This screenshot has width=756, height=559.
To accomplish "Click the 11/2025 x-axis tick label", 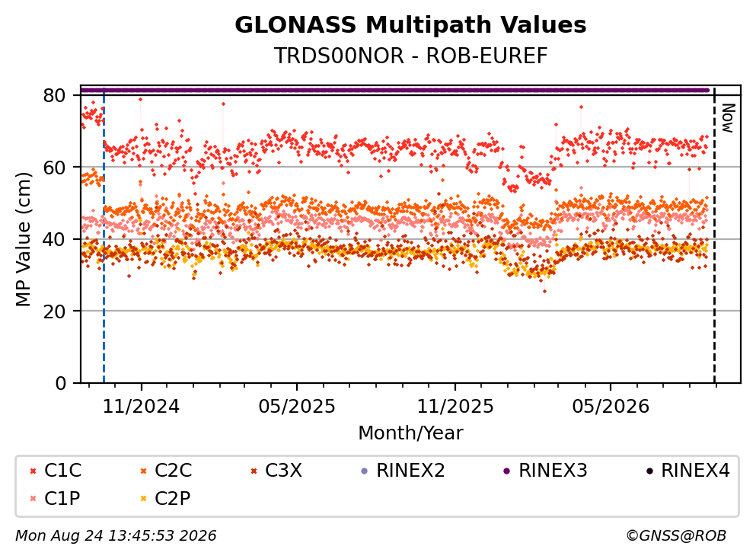I will (455, 407).
